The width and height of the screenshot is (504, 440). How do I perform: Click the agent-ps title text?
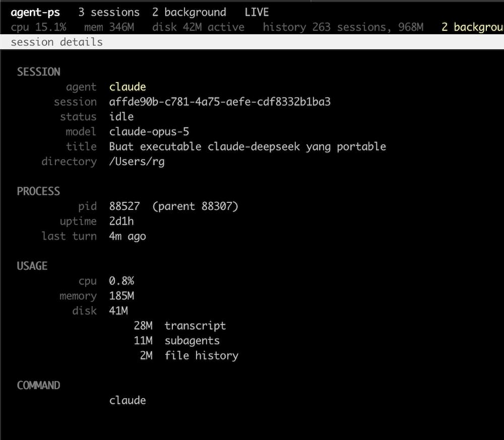coord(35,13)
